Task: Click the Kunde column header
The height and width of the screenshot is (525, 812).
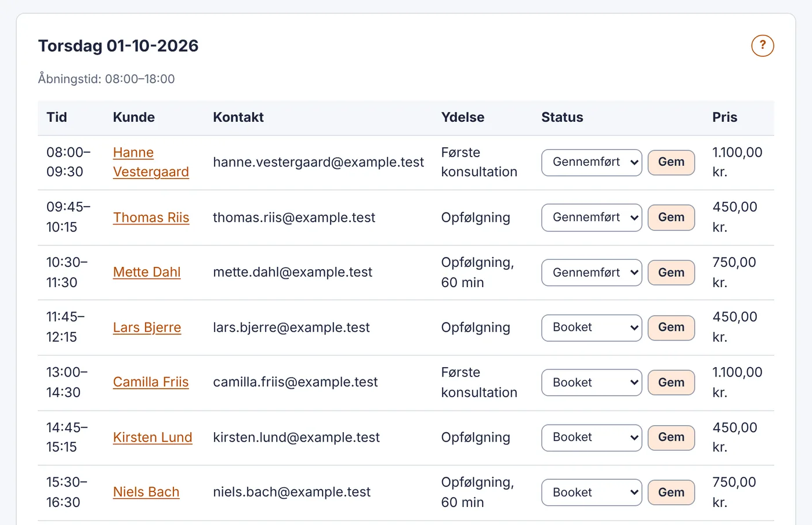Action: pyautogui.click(x=134, y=117)
